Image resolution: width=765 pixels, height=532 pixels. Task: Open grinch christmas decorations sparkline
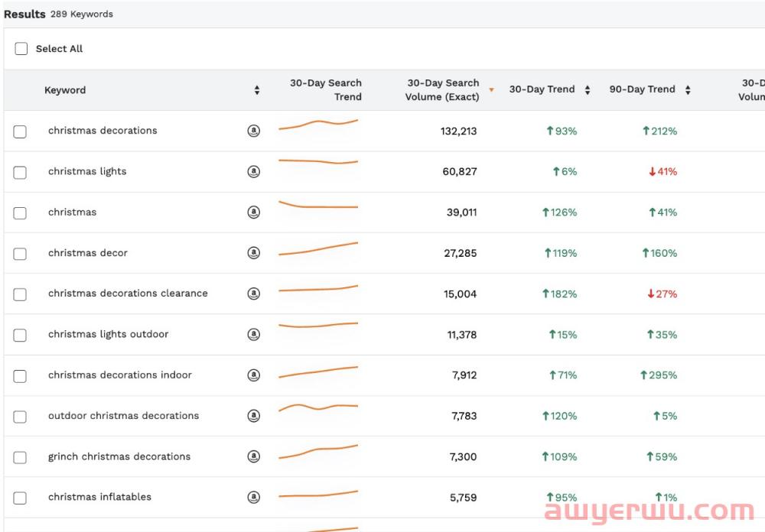coord(318,452)
